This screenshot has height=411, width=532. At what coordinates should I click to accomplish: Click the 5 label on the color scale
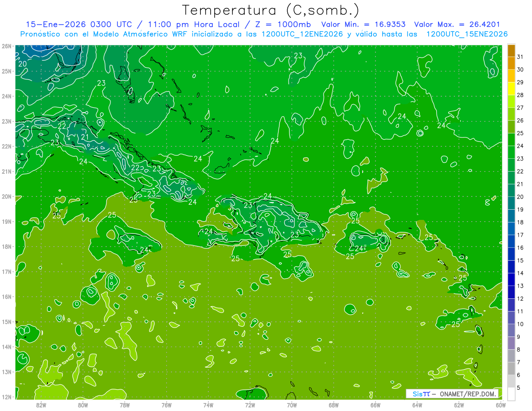[518, 388]
